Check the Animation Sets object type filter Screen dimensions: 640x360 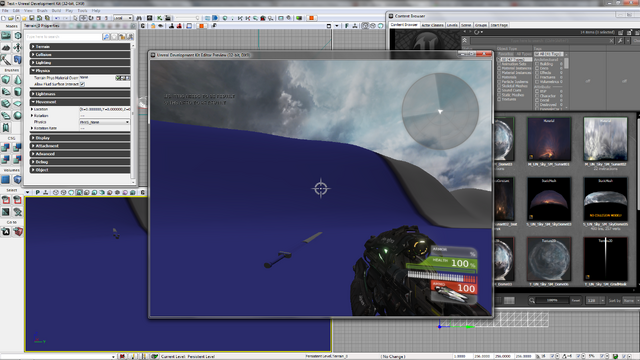tap(499, 64)
